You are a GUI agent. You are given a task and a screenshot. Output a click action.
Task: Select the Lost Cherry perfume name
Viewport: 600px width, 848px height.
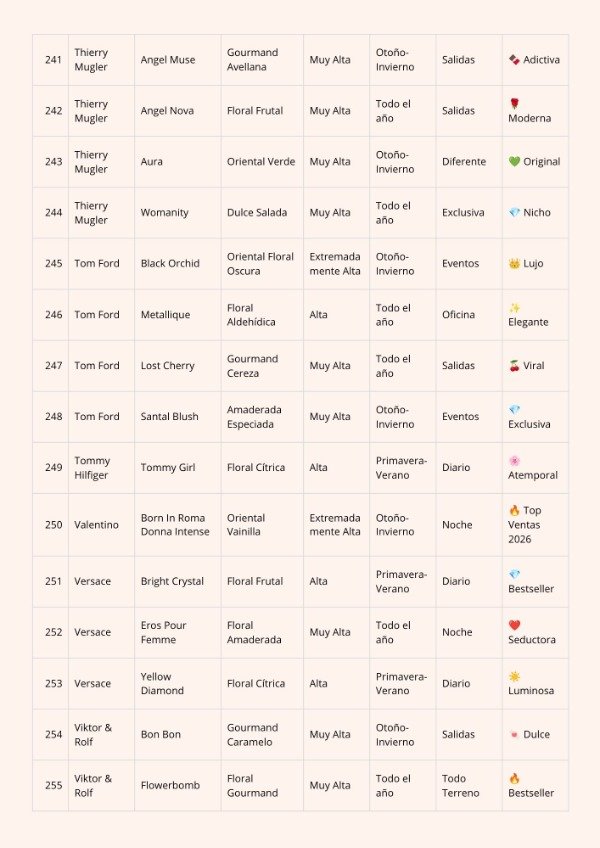167,366
